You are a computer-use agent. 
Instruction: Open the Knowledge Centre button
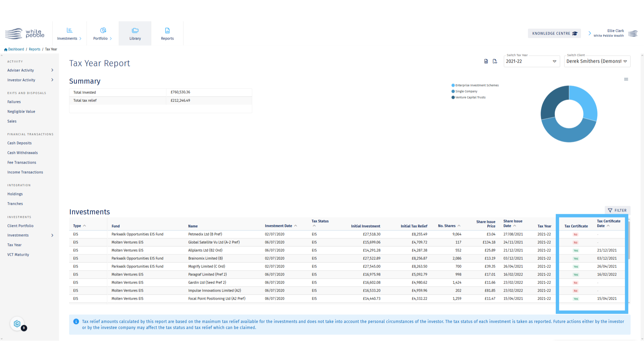pos(554,34)
